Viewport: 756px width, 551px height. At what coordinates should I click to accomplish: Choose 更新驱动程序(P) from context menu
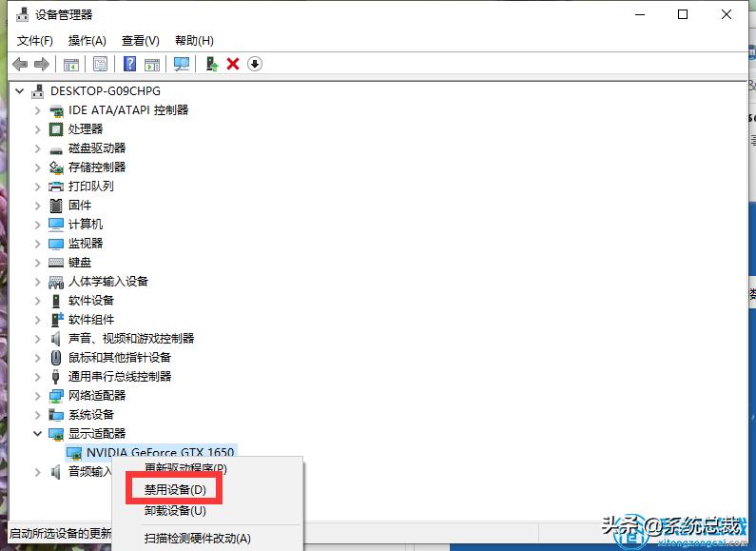pyautogui.click(x=185, y=467)
